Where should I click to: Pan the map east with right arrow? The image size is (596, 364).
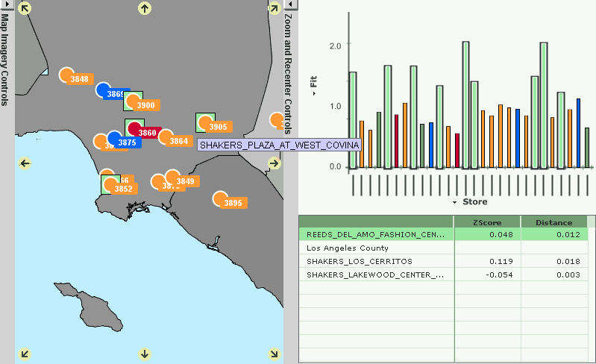coord(274,163)
